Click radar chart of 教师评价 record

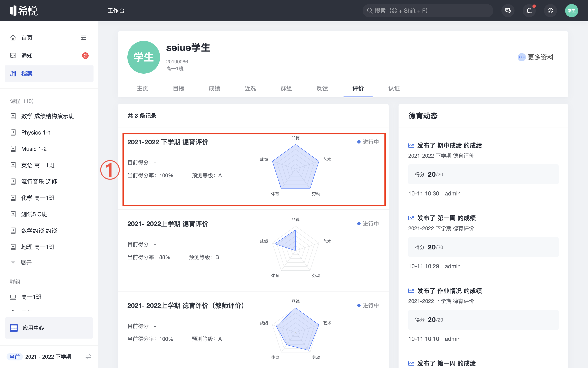(295, 330)
